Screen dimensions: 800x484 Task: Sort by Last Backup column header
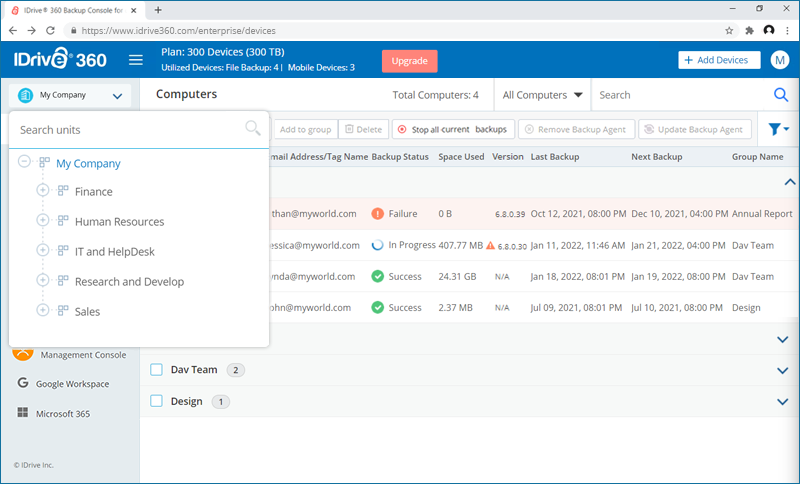555,157
